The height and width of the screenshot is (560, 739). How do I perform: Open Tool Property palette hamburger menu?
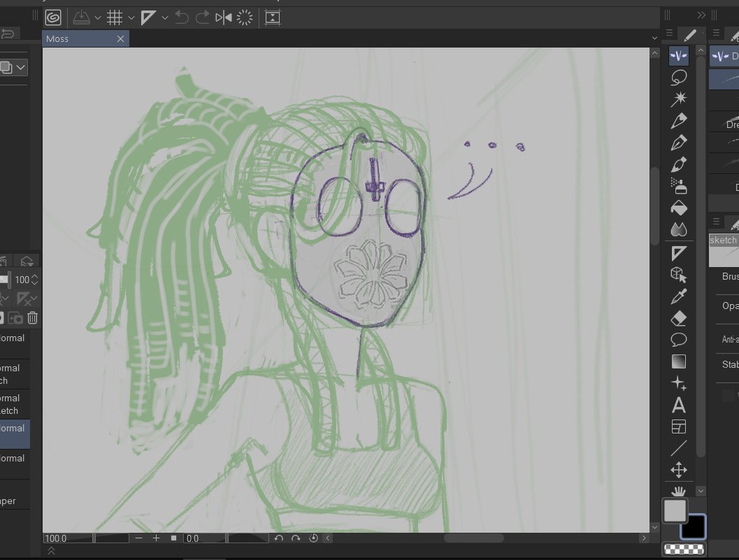pyautogui.click(x=716, y=221)
